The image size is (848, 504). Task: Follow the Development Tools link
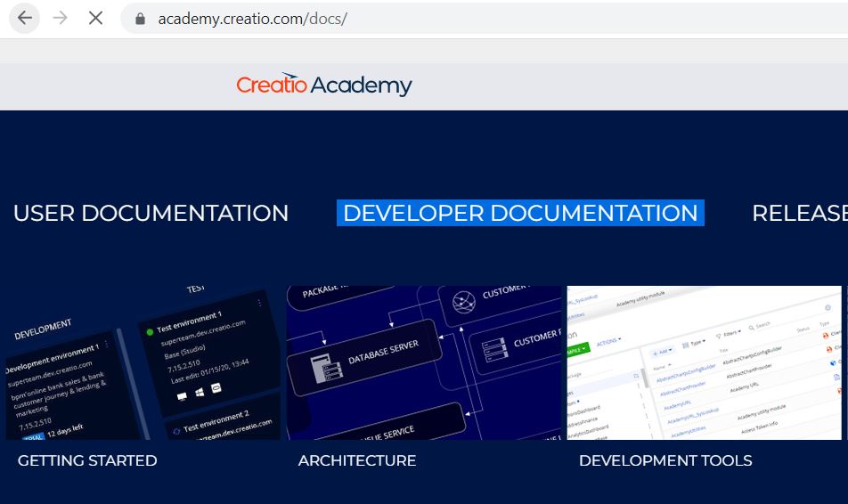pyautogui.click(x=665, y=460)
